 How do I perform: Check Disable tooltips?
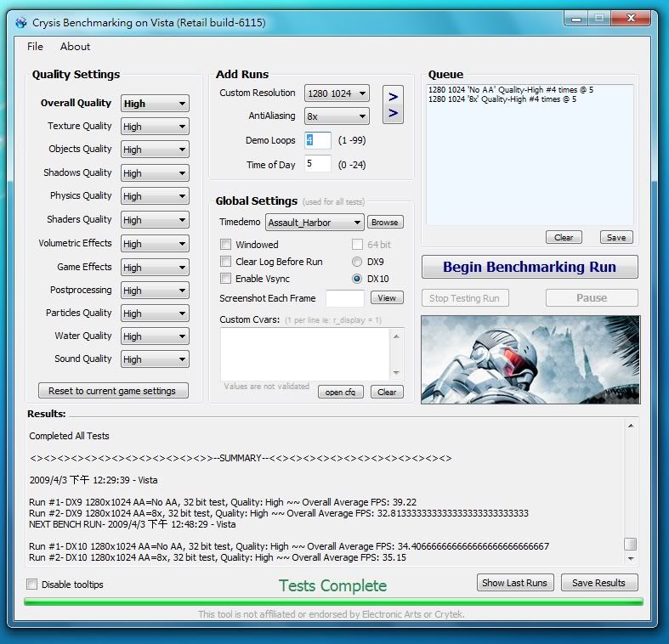pos(32,585)
